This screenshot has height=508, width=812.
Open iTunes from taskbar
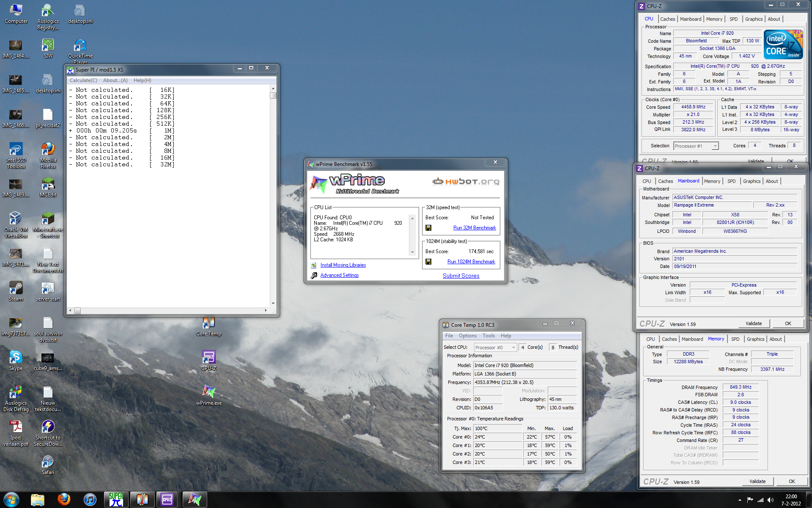[90, 500]
